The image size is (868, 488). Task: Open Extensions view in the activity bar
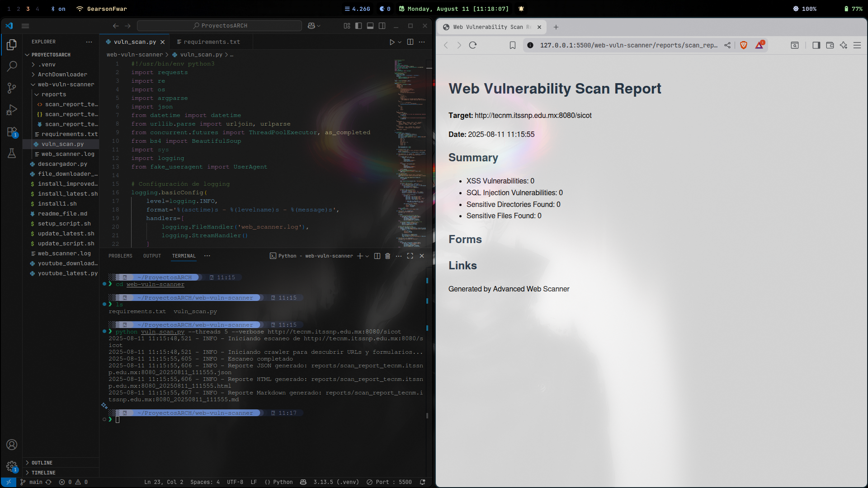12,132
